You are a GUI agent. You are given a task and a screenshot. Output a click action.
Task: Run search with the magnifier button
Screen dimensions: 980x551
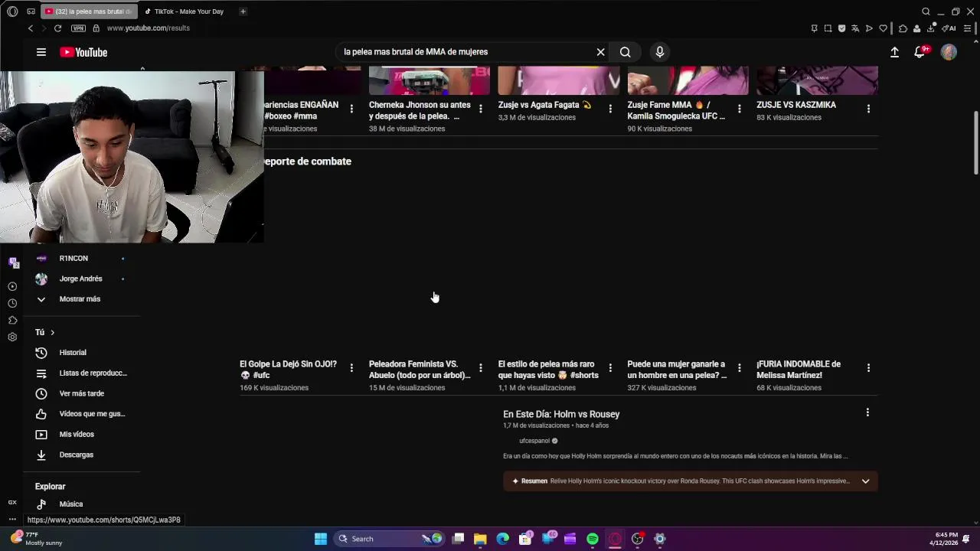point(626,52)
